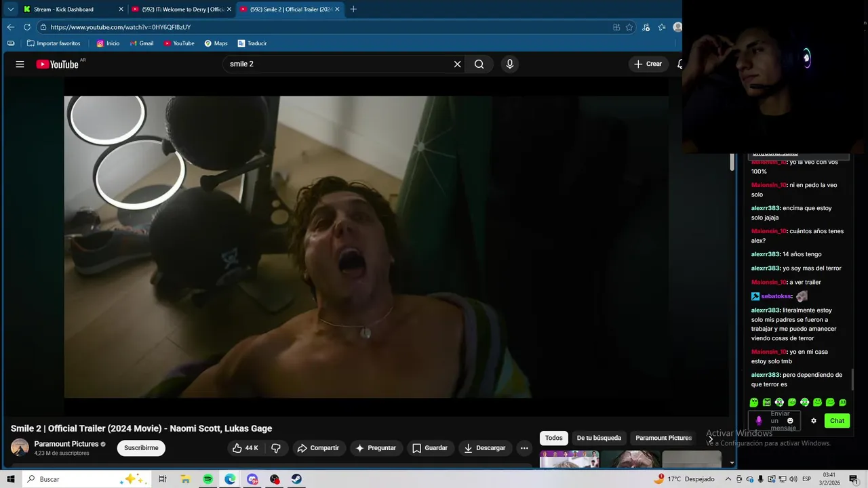Screen dimensions: 868x488
Task: Go to the YouTube home logo
Action: click(58, 64)
